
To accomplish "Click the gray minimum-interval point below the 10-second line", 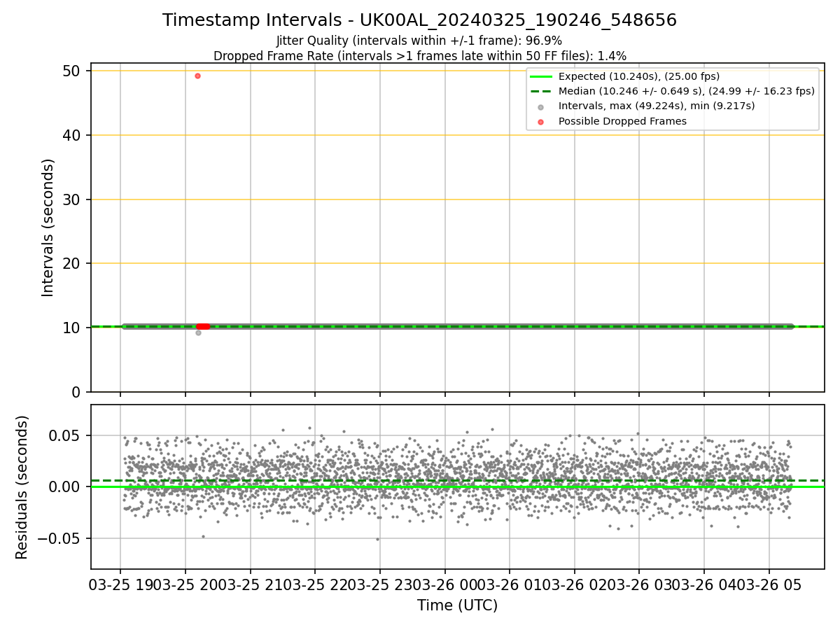I will 198,332.
